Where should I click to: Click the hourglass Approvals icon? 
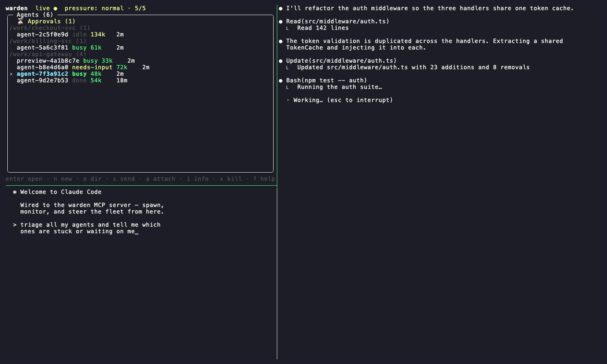pyautogui.click(x=20, y=21)
